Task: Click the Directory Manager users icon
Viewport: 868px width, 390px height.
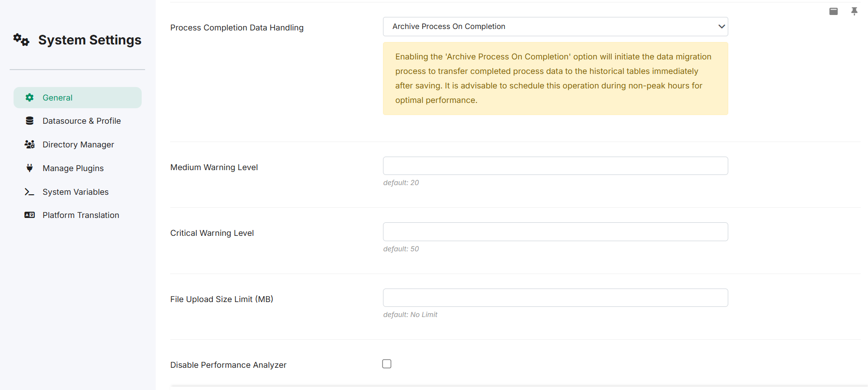Action: pyautogui.click(x=29, y=144)
